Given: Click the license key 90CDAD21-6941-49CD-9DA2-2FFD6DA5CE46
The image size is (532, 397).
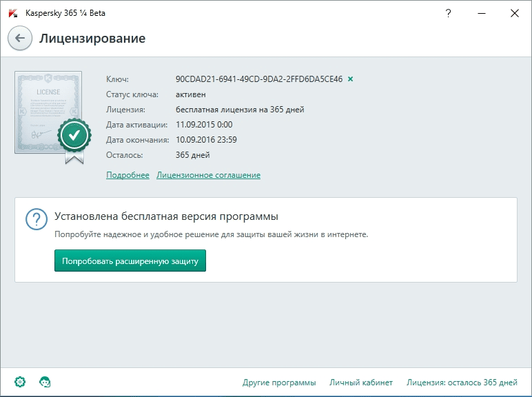Looking at the screenshot, I should (259, 79).
